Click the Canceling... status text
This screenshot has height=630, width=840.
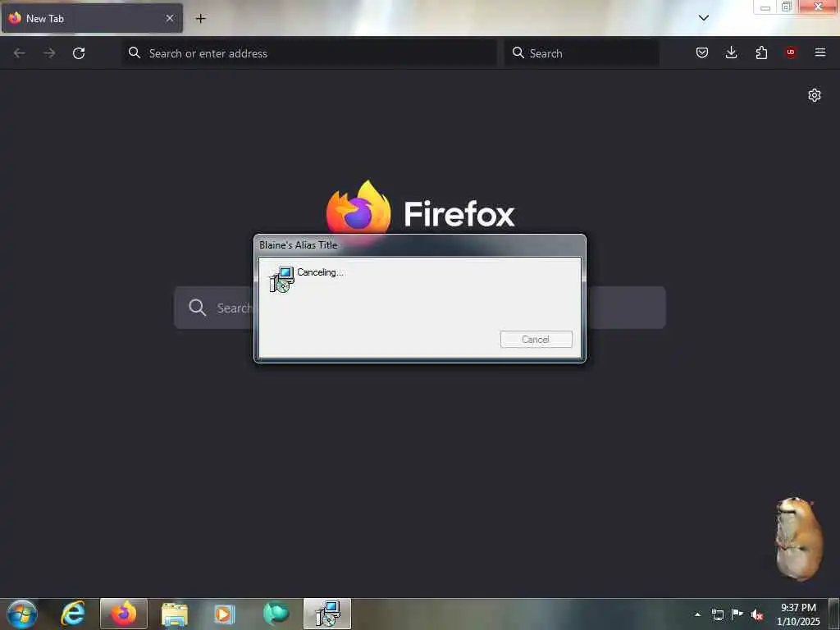click(321, 272)
